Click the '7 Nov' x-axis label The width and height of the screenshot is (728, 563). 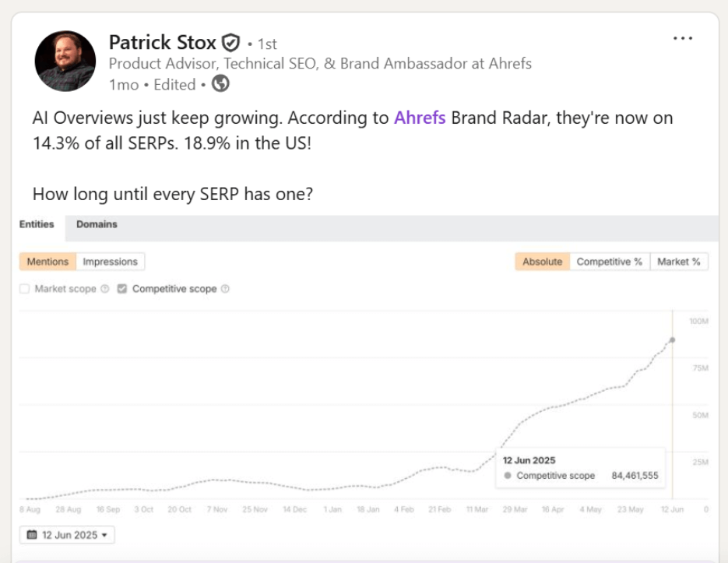click(x=216, y=509)
